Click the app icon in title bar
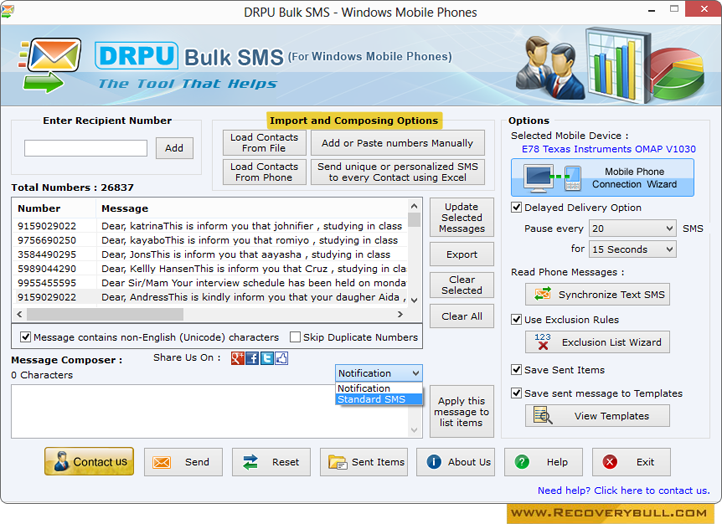Viewport: 722px width, 524px height. [7, 11]
